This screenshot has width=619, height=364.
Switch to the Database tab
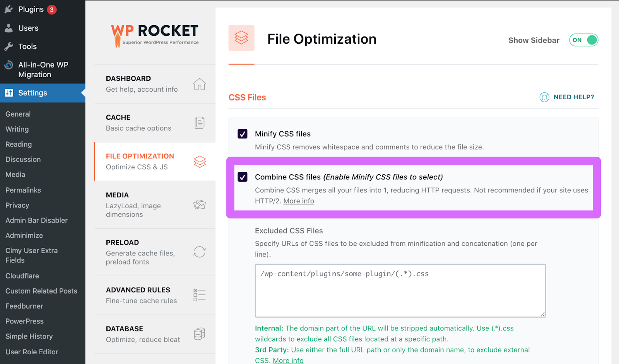click(x=155, y=334)
